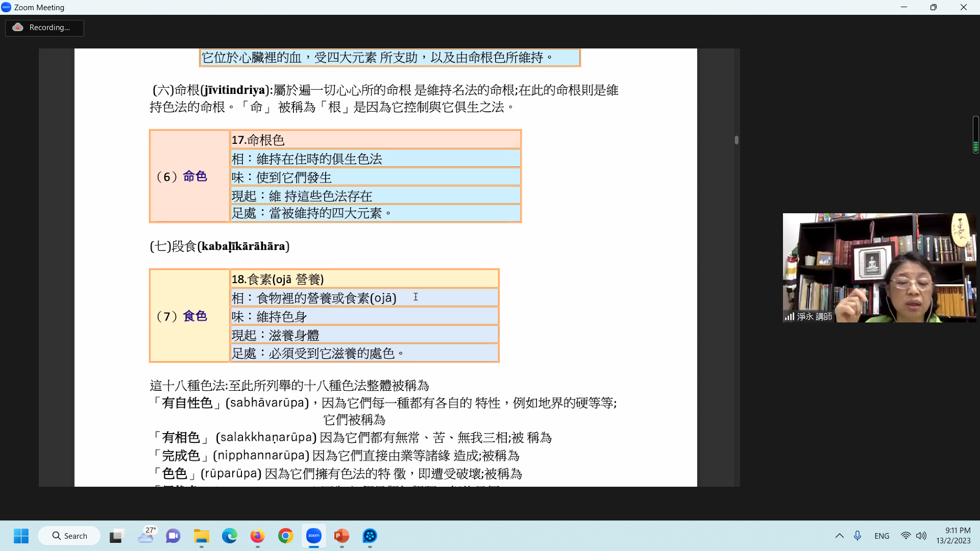Open the weather widget showing 27°
Image resolution: width=980 pixels, height=551 pixels.
(146, 535)
